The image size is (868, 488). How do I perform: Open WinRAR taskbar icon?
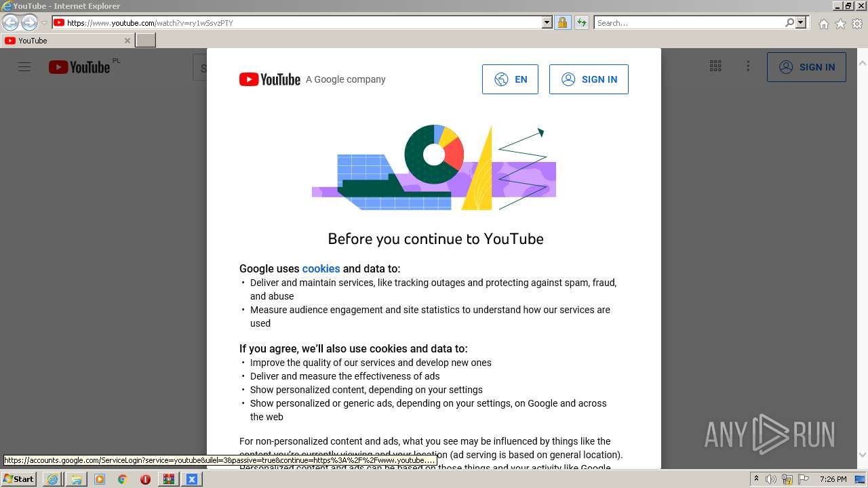pos(168,479)
